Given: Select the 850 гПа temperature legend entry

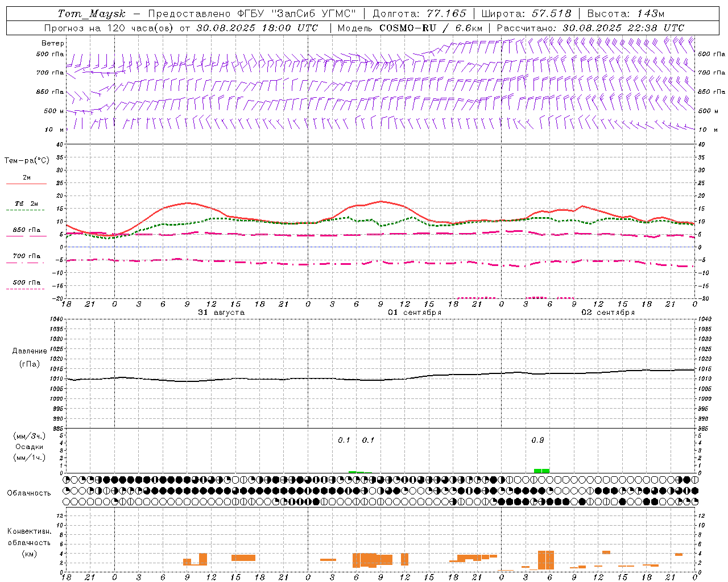Looking at the screenshot, I should pos(27,230).
